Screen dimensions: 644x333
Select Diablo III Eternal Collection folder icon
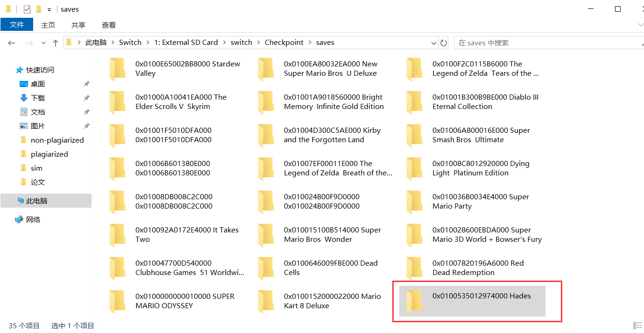pyautogui.click(x=414, y=102)
